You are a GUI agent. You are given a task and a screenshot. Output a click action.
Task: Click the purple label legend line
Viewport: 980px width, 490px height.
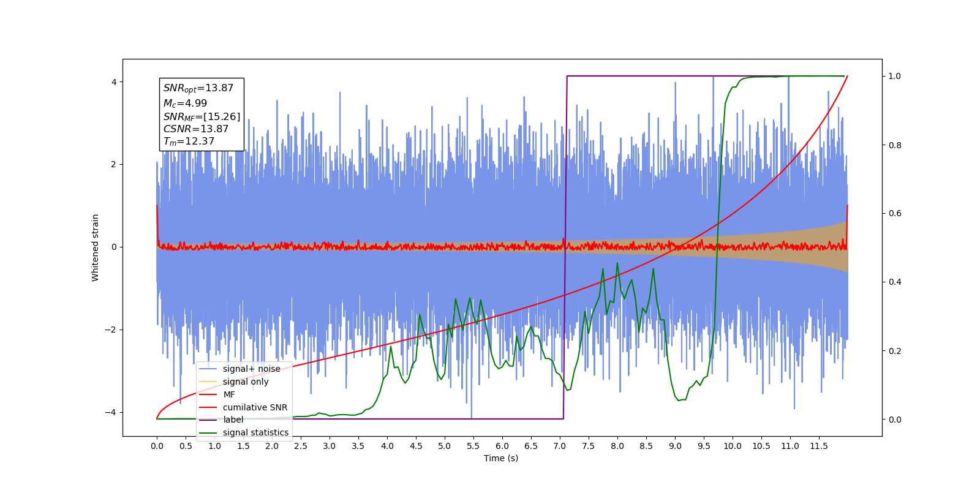pos(208,420)
